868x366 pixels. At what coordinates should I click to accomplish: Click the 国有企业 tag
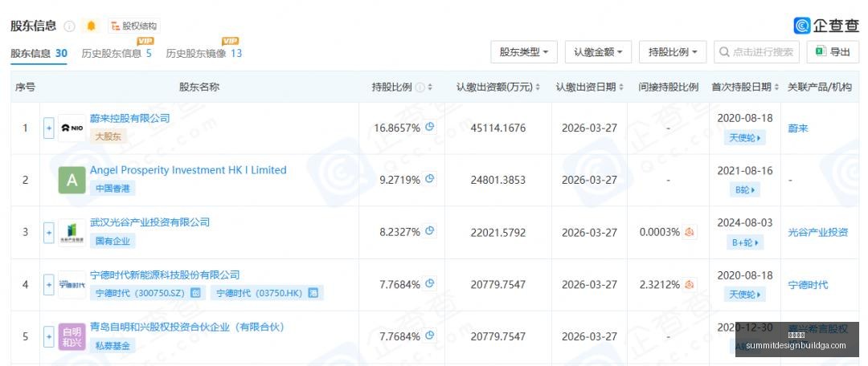[x=113, y=241]
